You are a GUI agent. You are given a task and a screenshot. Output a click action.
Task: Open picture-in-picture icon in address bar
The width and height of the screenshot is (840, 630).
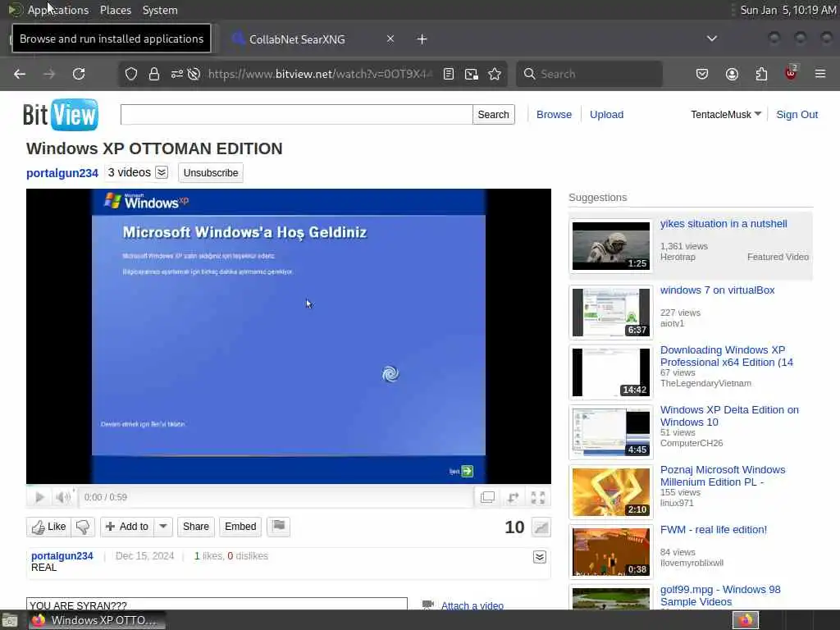(x=472, y=74)
